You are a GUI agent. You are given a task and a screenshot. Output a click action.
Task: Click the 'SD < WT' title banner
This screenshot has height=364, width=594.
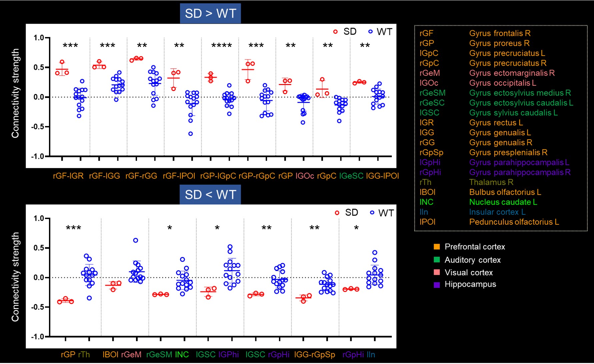click(210, 194)
